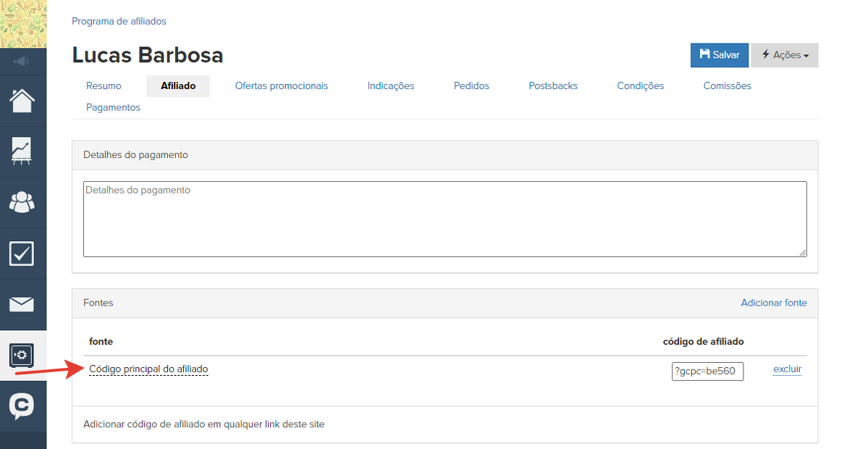Open the analytics chart icon in sidebar
This screenshot has width=868, height=449.
point(22,151)
